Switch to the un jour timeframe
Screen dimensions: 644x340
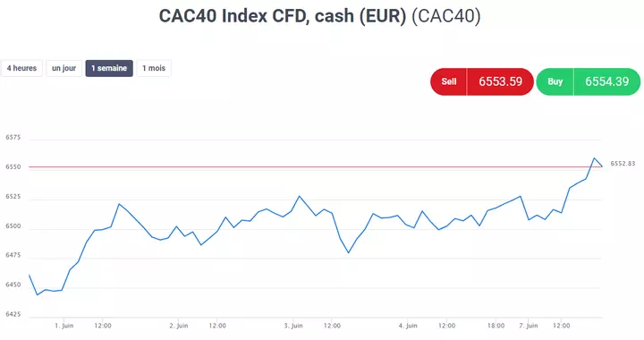[64, 68]
